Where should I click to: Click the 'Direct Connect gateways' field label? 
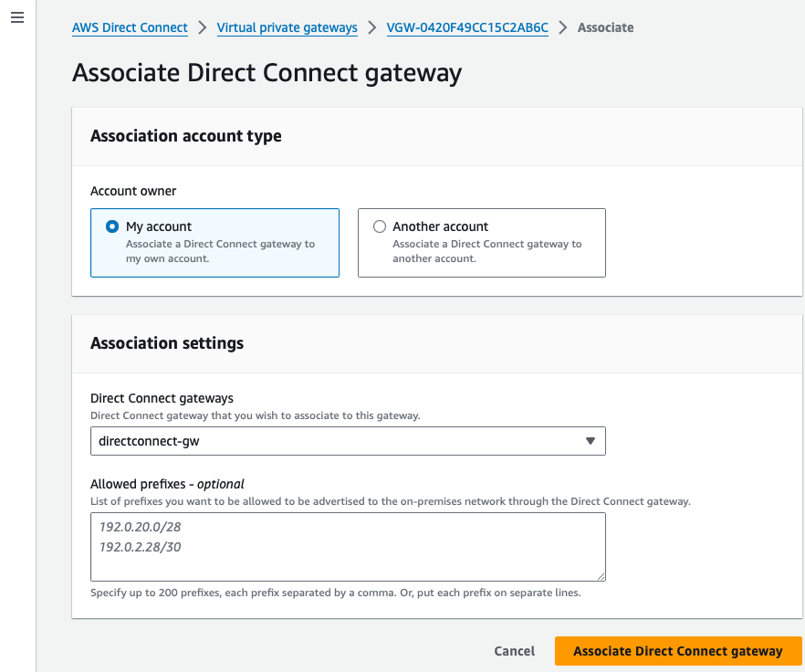162,398
